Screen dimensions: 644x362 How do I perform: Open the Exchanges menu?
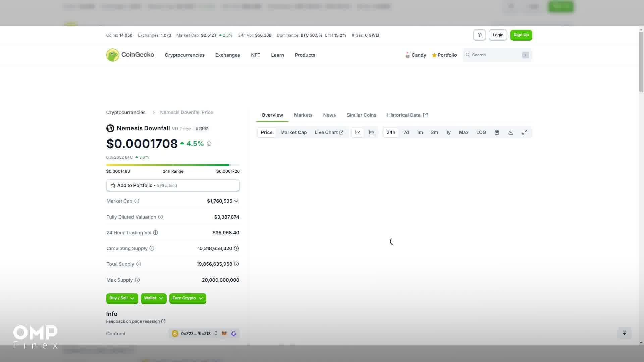[x=227, y=55]
